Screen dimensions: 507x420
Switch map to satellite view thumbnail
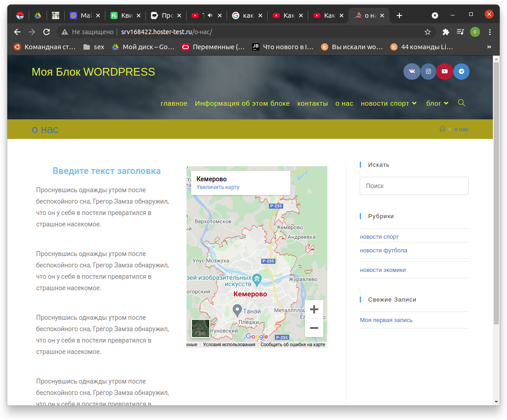[x=201, y=328]
